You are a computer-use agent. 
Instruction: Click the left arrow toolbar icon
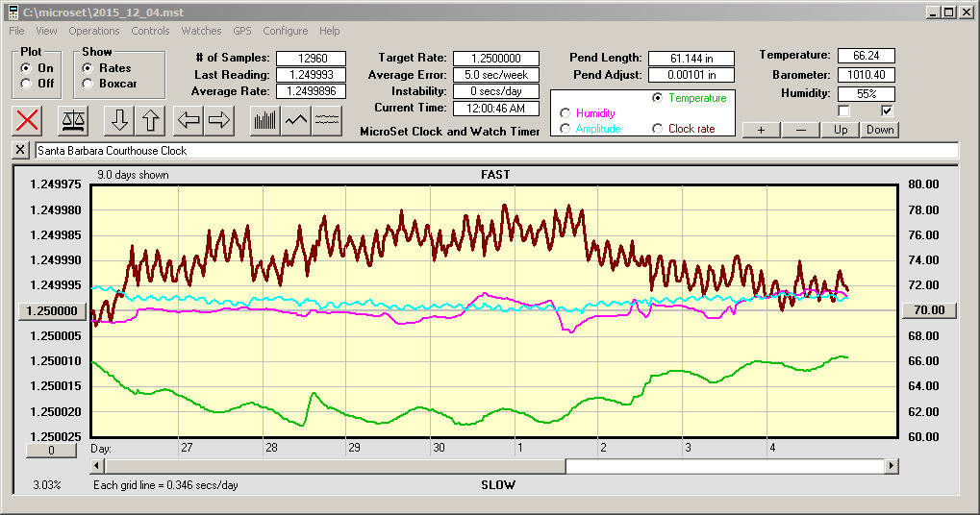(x=188, y=120)
